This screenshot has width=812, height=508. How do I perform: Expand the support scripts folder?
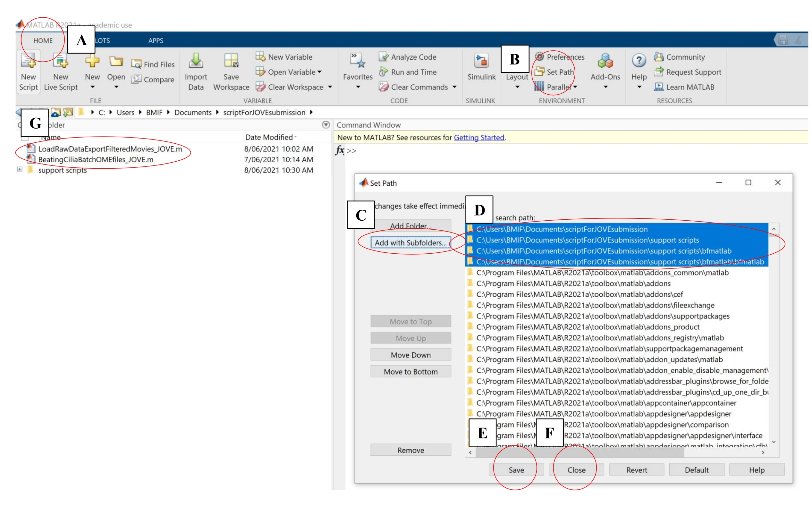coord(20,169)
